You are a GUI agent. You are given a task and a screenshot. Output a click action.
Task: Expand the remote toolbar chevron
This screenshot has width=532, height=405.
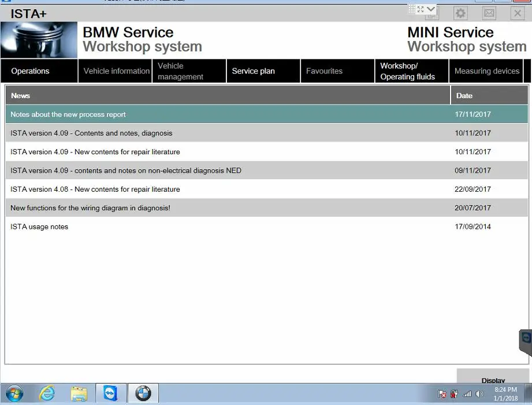(430, 9)
